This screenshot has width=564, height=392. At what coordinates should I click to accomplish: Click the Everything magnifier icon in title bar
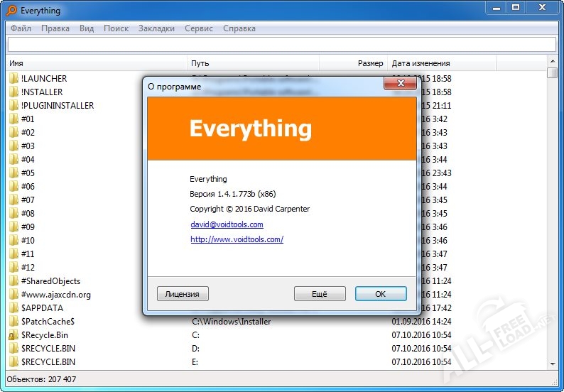tap(11, 10)
